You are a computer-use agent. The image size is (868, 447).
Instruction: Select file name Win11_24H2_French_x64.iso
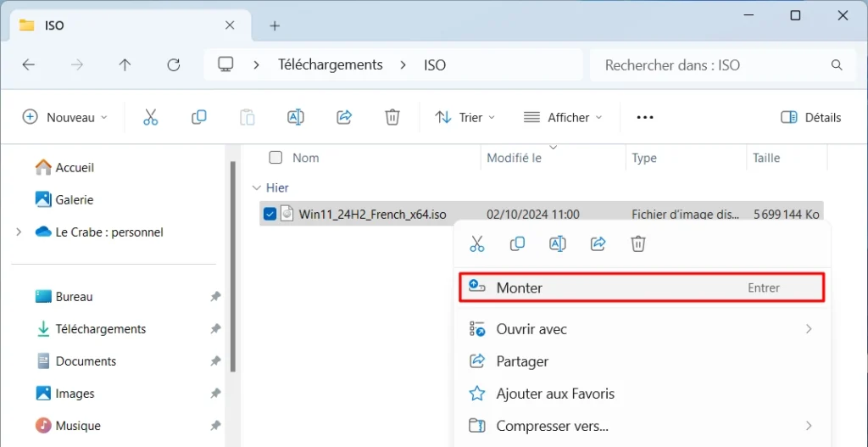pos(373,214)
